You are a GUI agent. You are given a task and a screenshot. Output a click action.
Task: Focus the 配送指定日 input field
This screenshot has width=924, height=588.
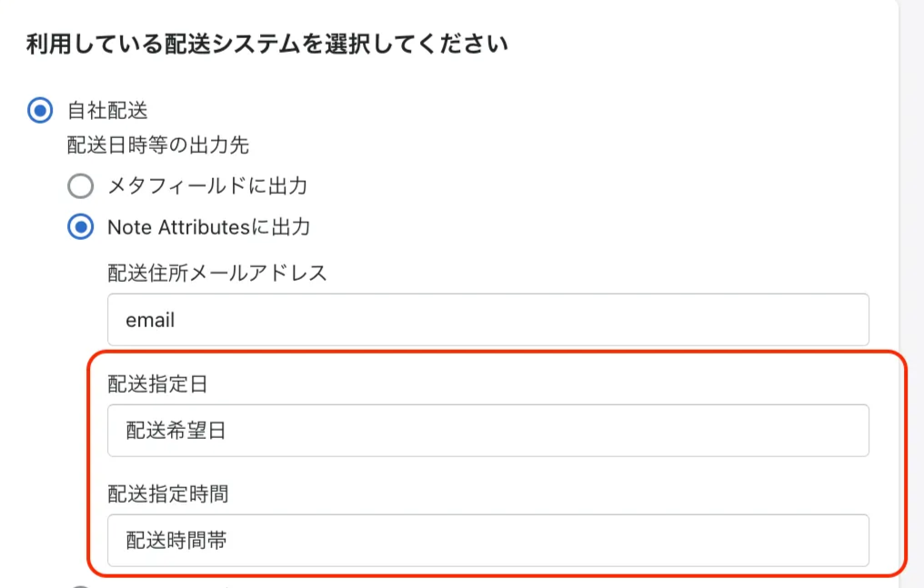[487, 431]
